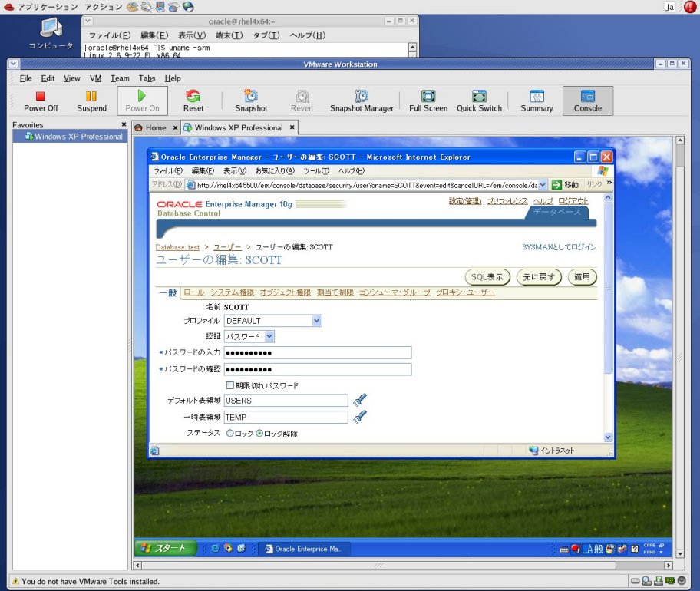
Task: Select the Console view button
Action: [x=587, y=101]
